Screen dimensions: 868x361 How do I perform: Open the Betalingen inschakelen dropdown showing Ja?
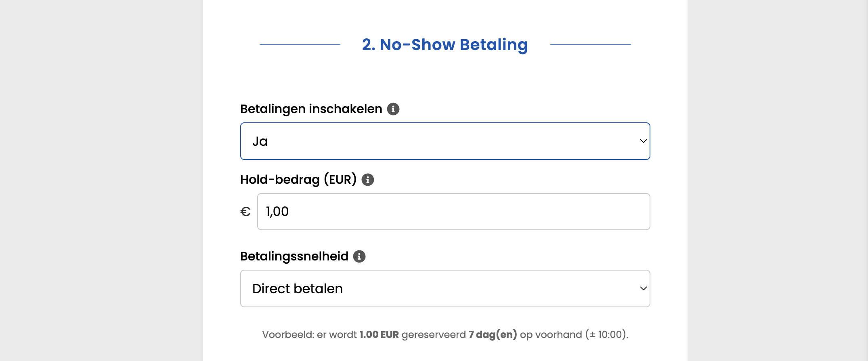[x=445, y=141]
